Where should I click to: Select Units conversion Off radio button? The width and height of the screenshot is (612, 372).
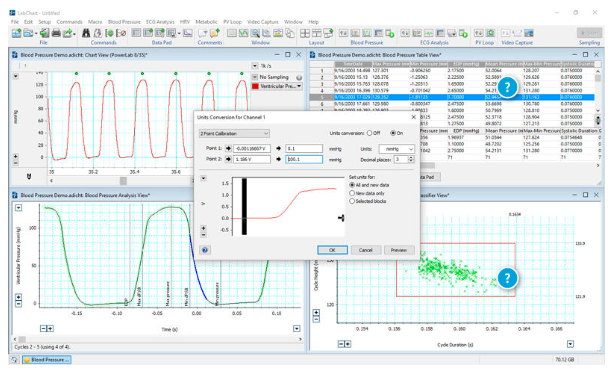[x=370, y=133]
